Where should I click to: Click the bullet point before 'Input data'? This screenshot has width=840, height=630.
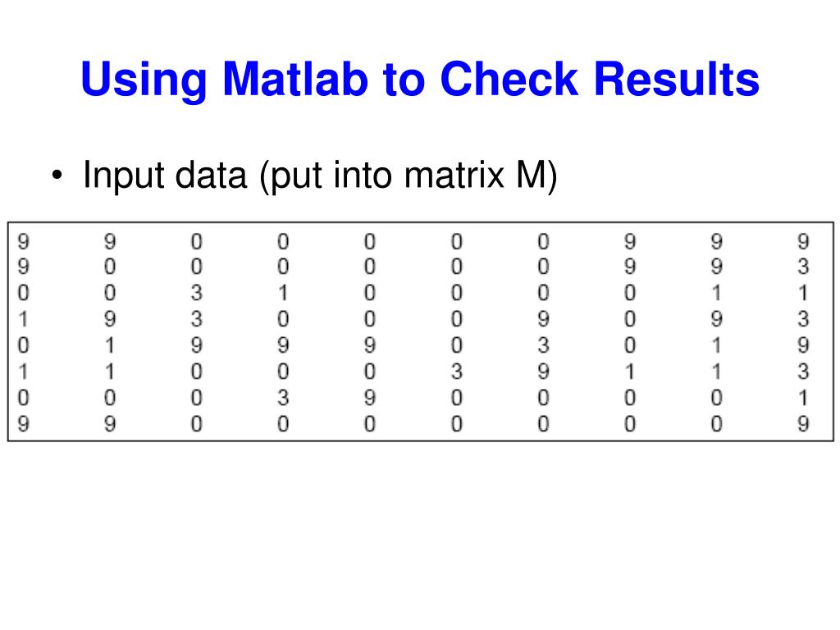(57, 177)
